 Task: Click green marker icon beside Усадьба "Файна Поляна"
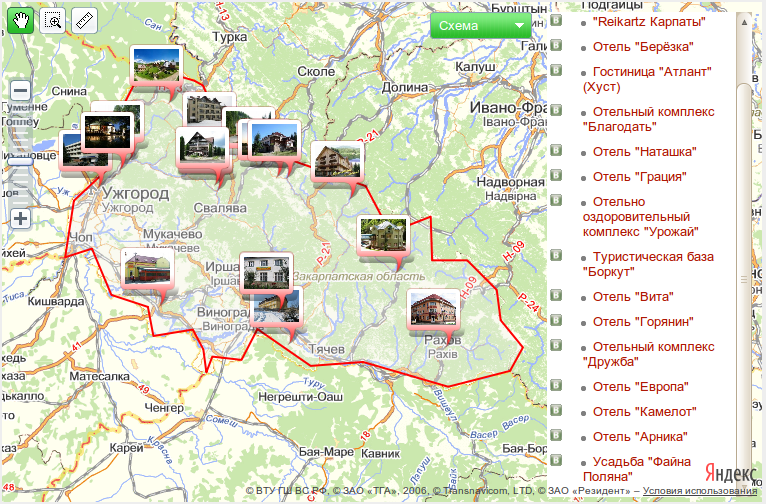[x=556, y=460]
